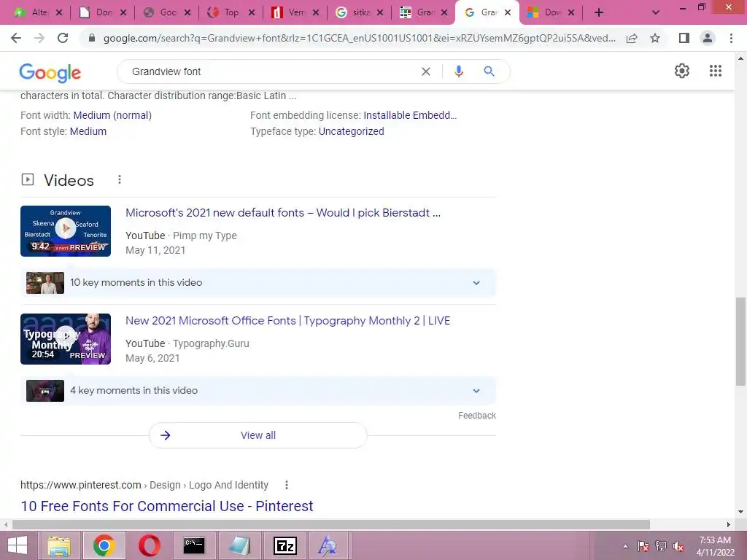Viewport: 747px width, 560px height.
Task: Follow the Medium (normal) font width link
Action: pyautogui.click(x=112, y=115)
